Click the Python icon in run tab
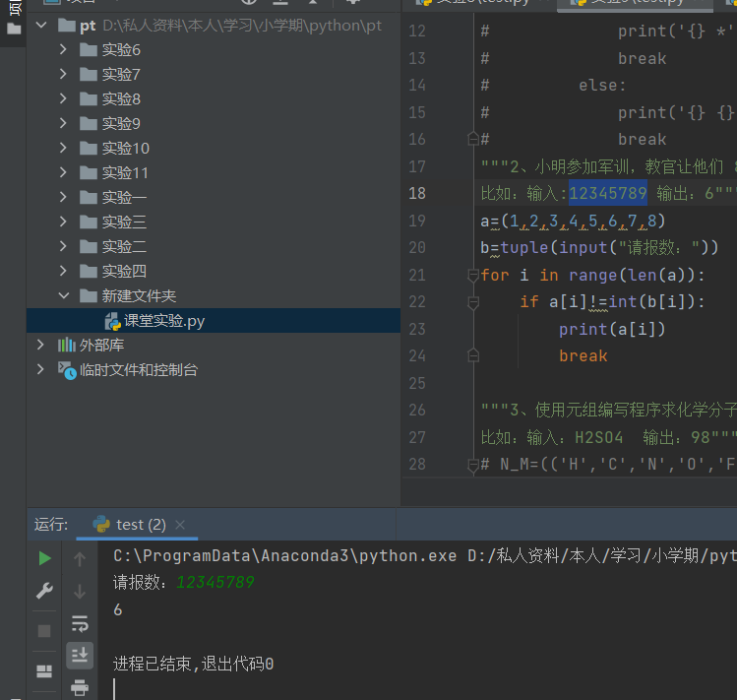 pyautogui.click(x=101, y=524)
